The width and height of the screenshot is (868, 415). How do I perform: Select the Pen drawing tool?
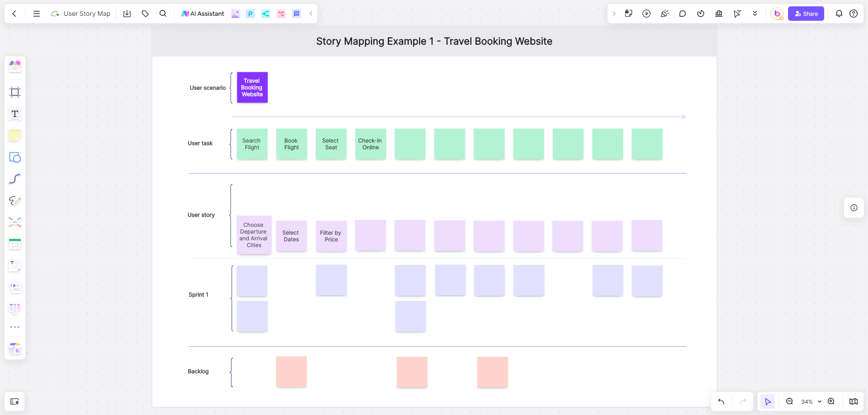15,201
